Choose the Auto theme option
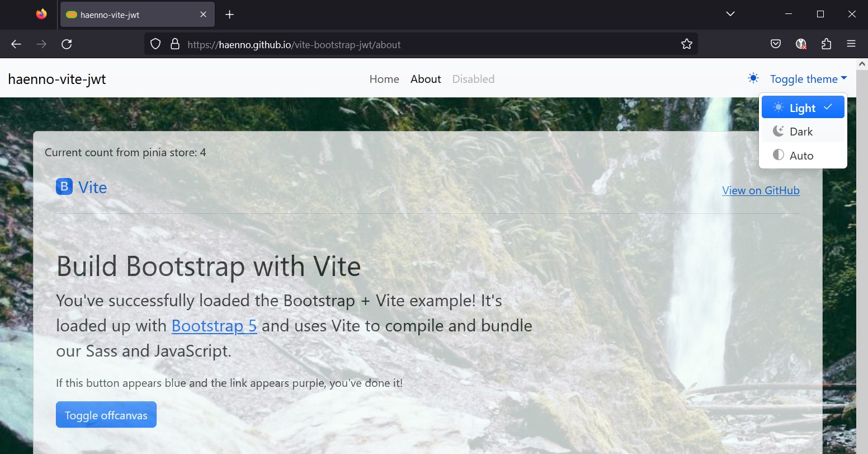 (x=803, y=156)
